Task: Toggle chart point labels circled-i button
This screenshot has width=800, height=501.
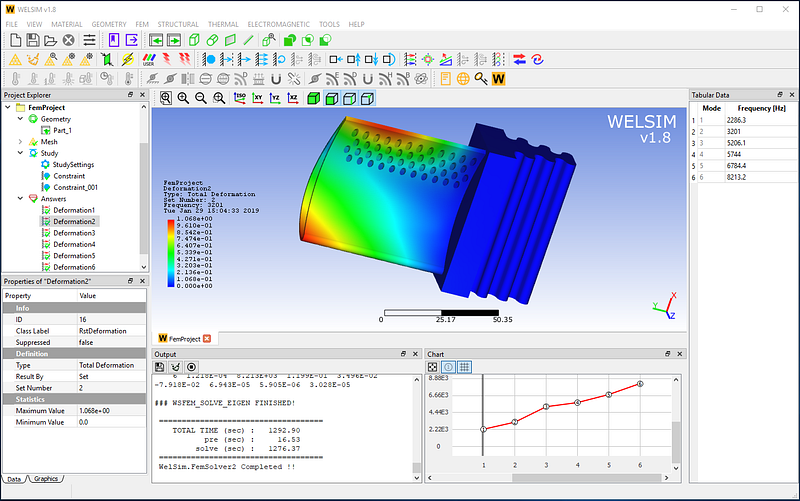Action: coord(448,367)
